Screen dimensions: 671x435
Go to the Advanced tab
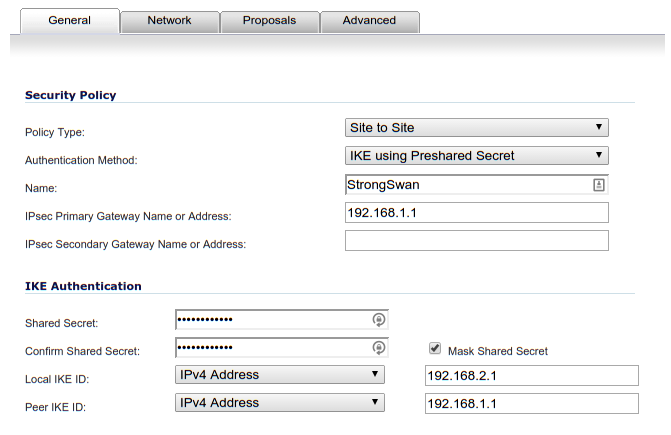tap(369, 20)
